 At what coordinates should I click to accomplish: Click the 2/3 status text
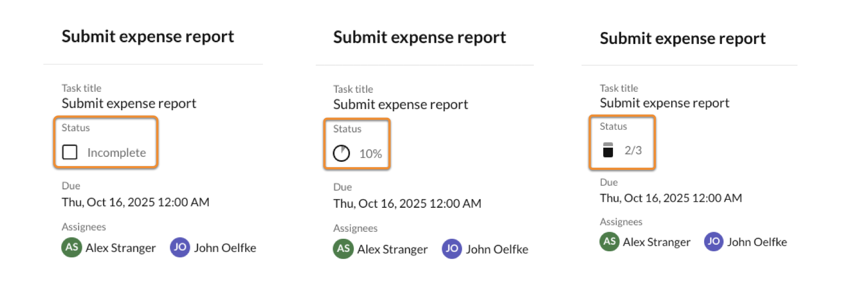pos(633,150)
